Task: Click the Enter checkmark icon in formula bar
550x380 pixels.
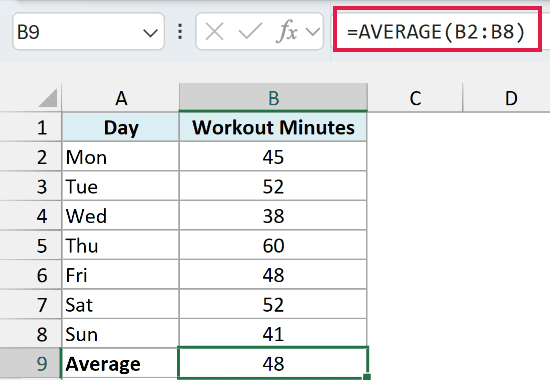Action: [250, 31]
